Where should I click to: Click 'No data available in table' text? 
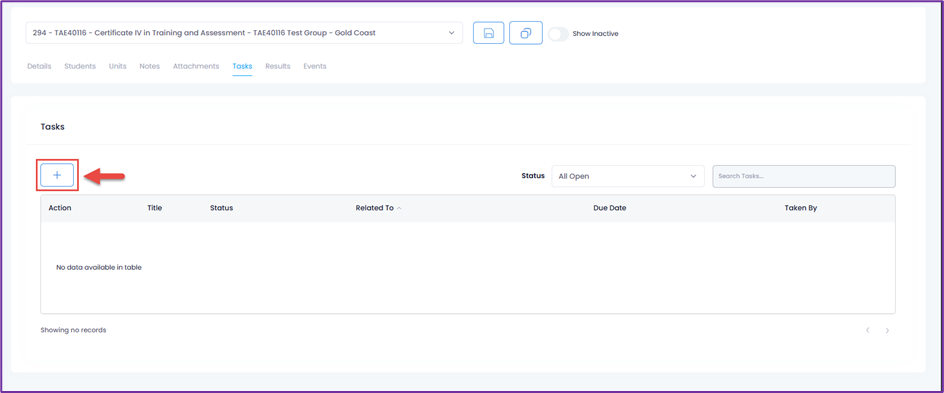tap(99, 267)
